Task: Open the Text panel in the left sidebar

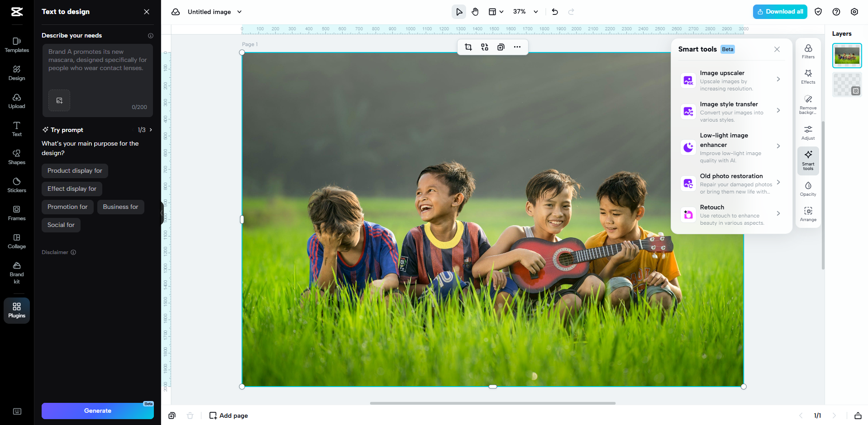Action: point(16,129)
